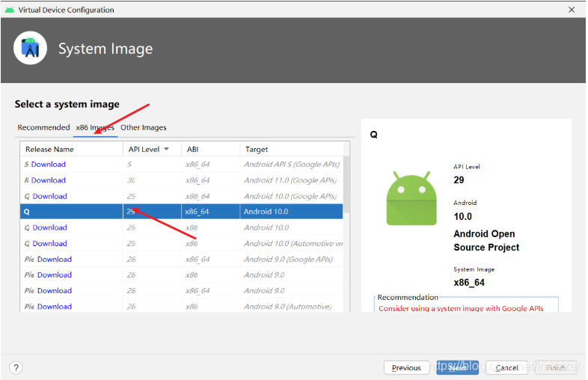The height and width of the screenshot is (380, 588).
Task: Click the system image list scrollbar
Action: (x=346, y=184)
